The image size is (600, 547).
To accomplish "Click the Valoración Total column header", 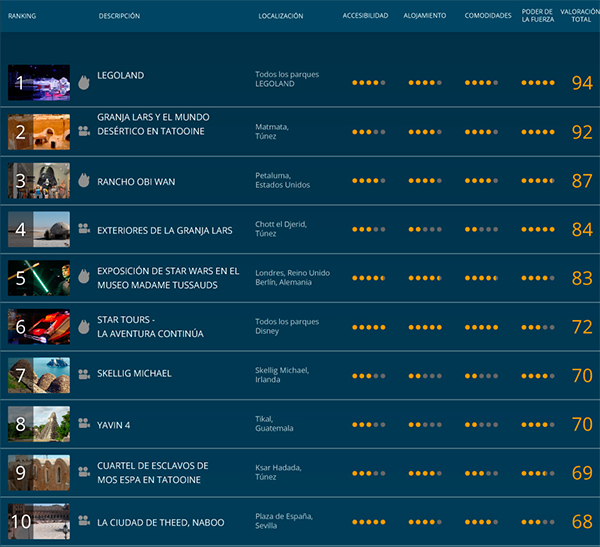I will [x=580, y=16].
